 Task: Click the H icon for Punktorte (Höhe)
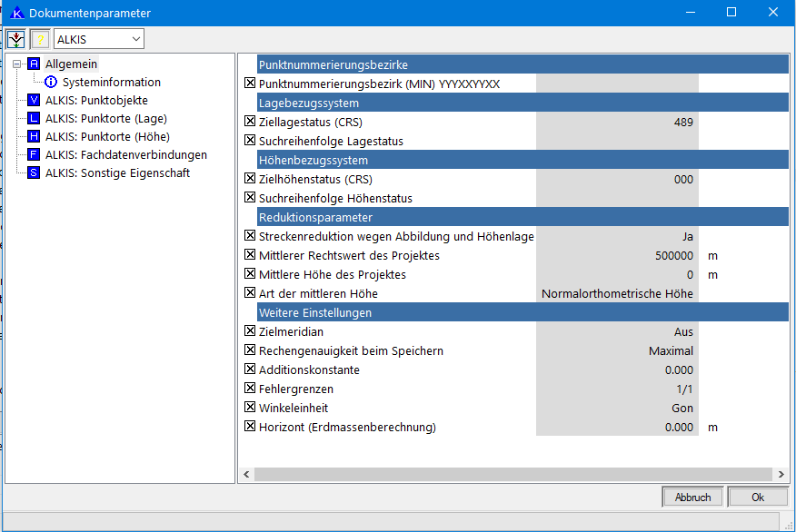point(35,137)
